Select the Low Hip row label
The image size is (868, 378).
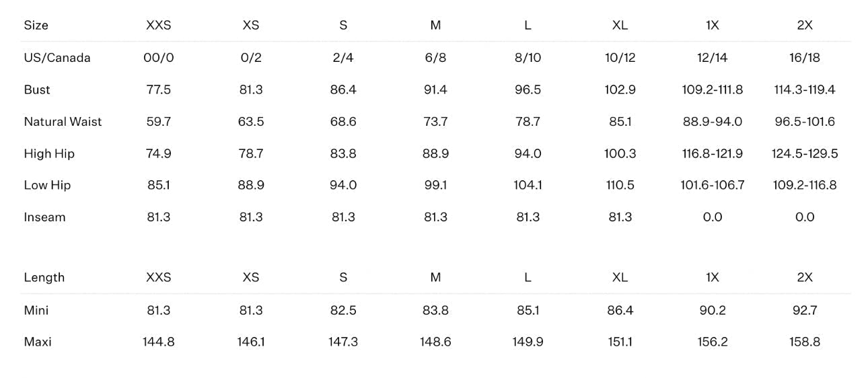(x=47, y=186)
